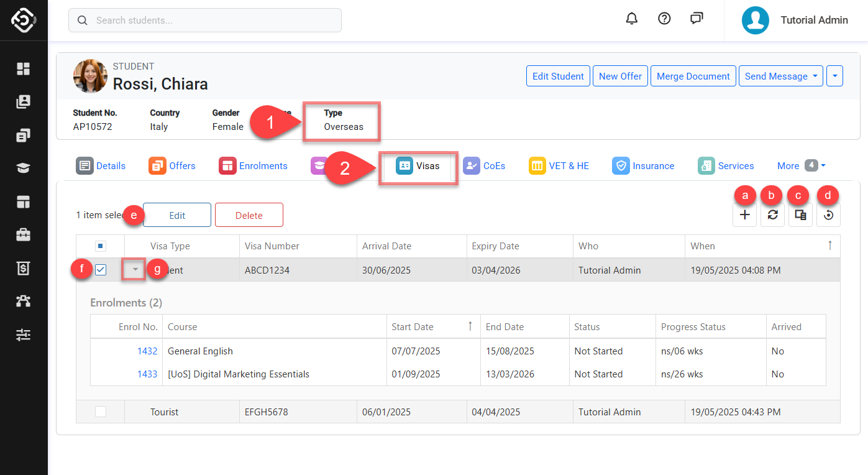
Task: Click the Visa Type column header
Action: point(182,246)
